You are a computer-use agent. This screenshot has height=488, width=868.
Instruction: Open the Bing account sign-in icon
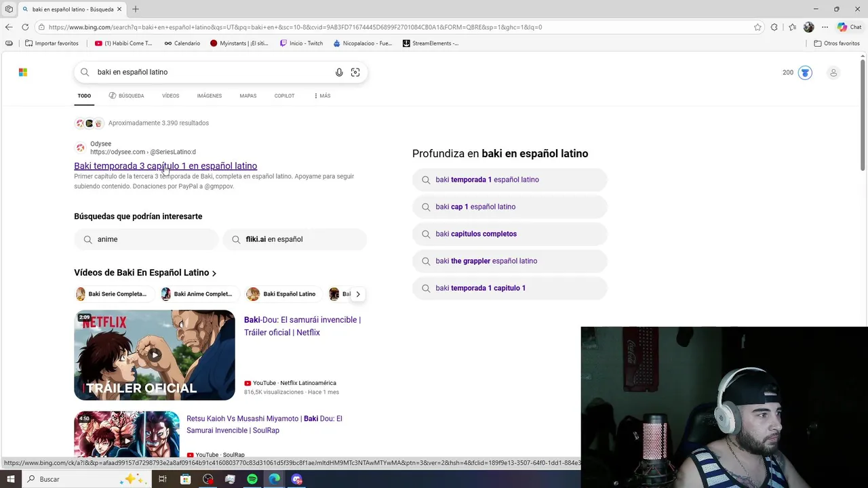[833, 73]
